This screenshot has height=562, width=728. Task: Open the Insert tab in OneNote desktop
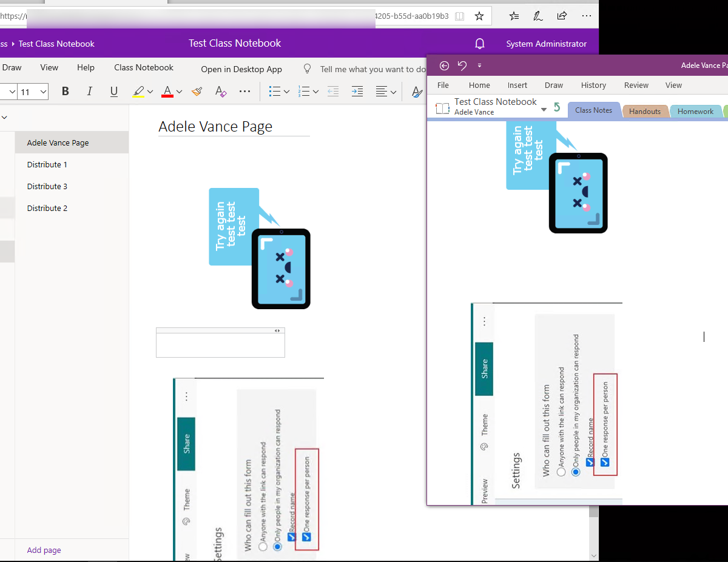coord(517,85)
